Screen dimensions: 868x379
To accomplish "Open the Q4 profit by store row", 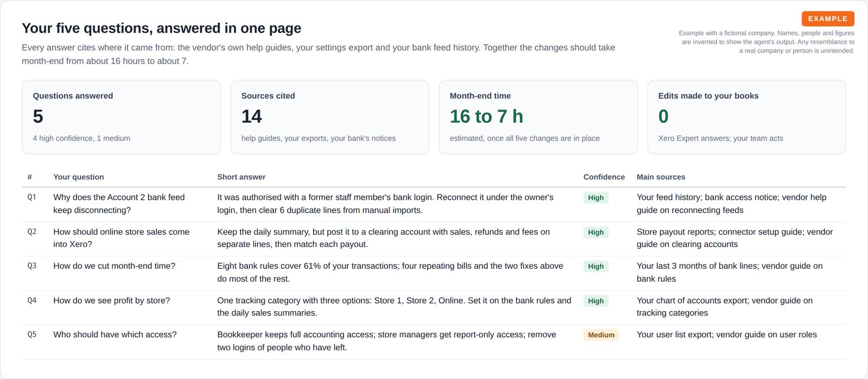I will tap(434, 307).
